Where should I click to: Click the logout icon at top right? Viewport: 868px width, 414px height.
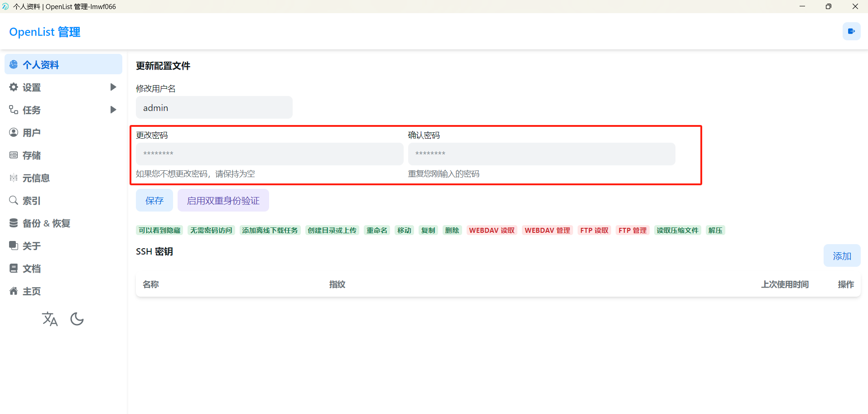[x=851, y=31]
